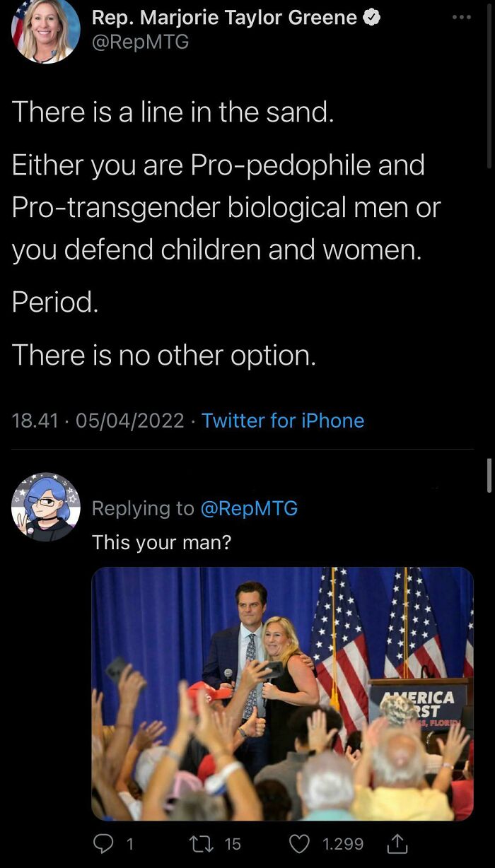Open the share icon beside the like count
This screenshot has width=495, height=868.
click(x=397, y=843)
